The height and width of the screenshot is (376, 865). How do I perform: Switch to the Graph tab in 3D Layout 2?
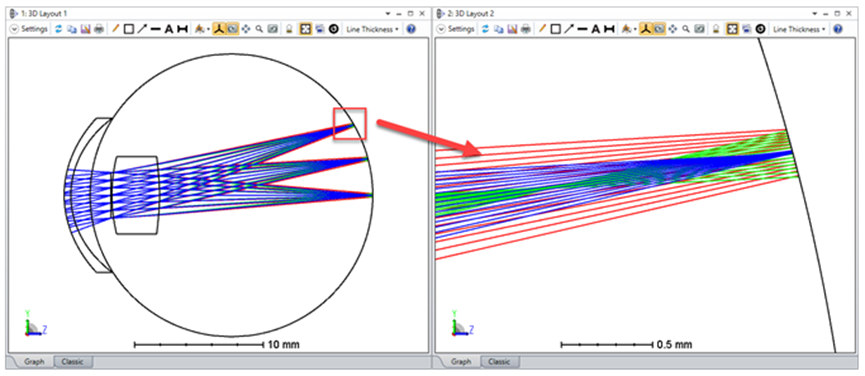click(x=461, y=362)
